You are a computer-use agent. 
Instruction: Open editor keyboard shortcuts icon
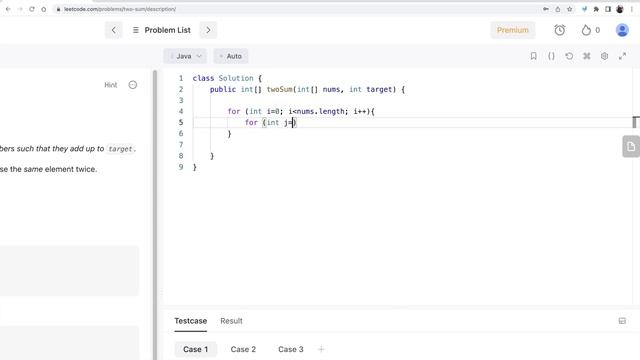[x=587, y=56]
